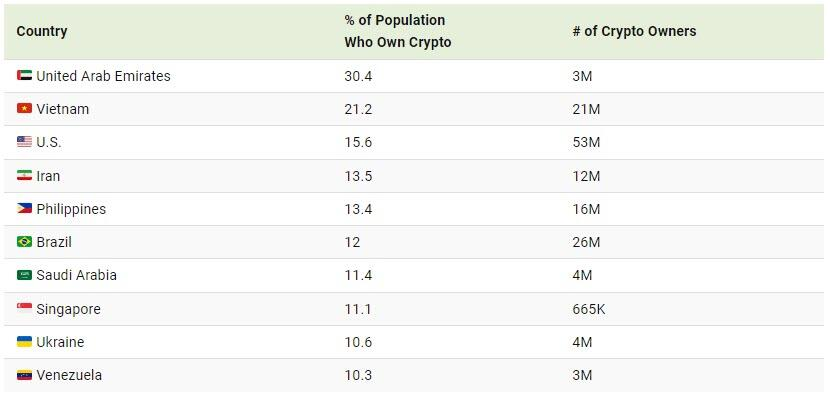Click the Vietnam flag icon
This screenshot has width=830, height=404.
coord(24,109)
